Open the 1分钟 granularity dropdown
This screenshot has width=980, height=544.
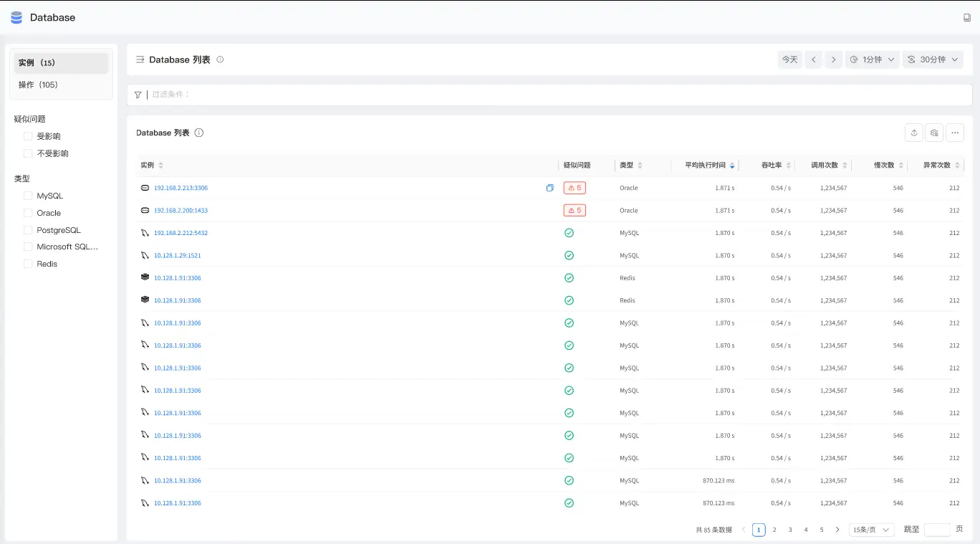tap(872, 59)
